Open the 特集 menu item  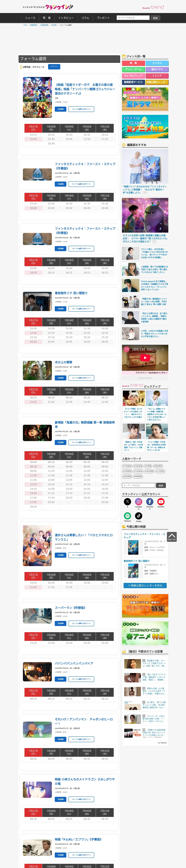pyautogui.click(x=47, y=18)
